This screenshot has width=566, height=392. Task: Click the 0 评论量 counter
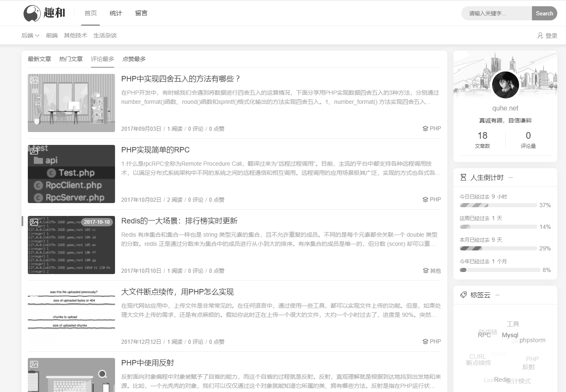528,140
